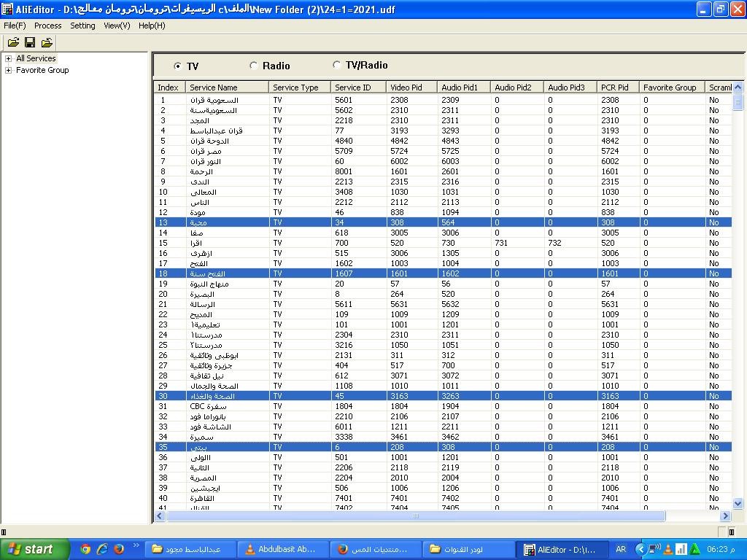Choose the TV/Radio radio button
Viewport: 747px width, 560px height.
[x=337, y=65]
